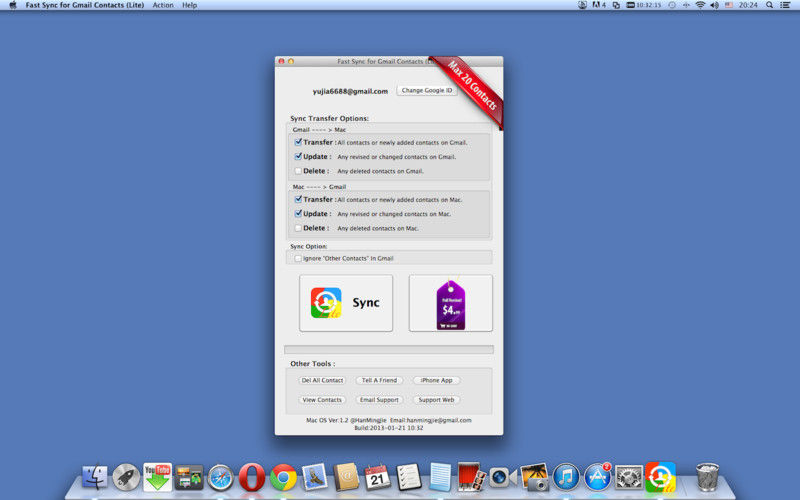Image resolution: width=800 pixels, height=500 pixels.
Task: Open the Support Web button
Action: 436,400
